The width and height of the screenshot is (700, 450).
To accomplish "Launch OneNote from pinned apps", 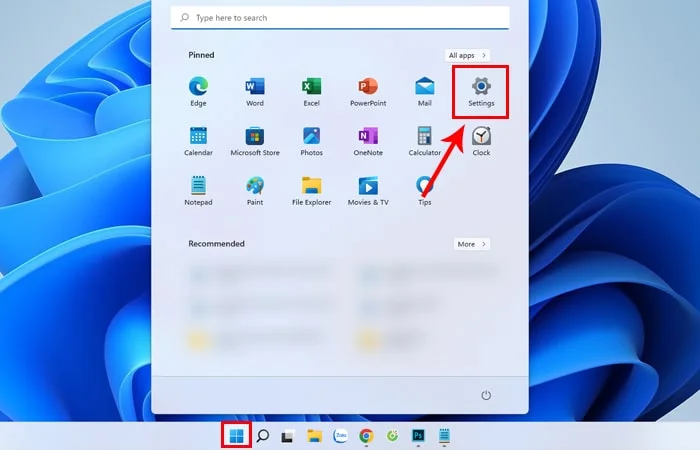I will [368, 141].
